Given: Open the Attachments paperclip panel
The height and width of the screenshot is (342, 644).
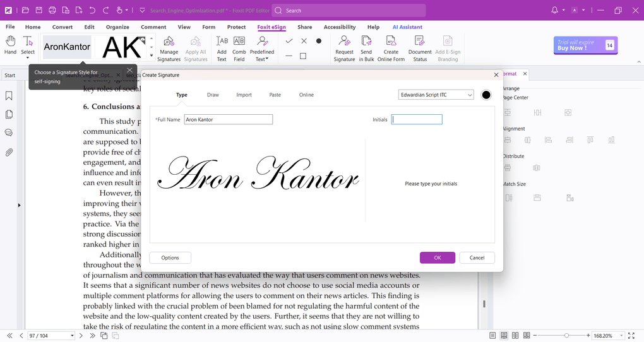Looking at the screenshot, I should [x=9, y=152].
